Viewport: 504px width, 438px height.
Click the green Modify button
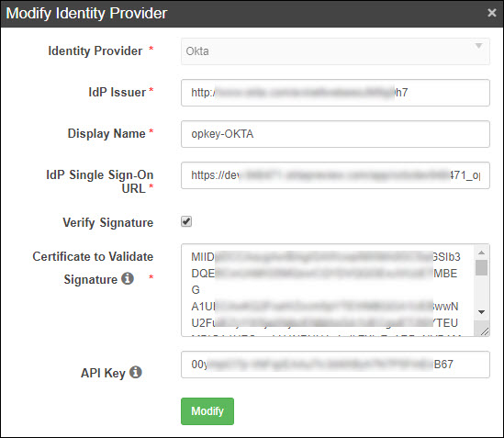[207, 411]
